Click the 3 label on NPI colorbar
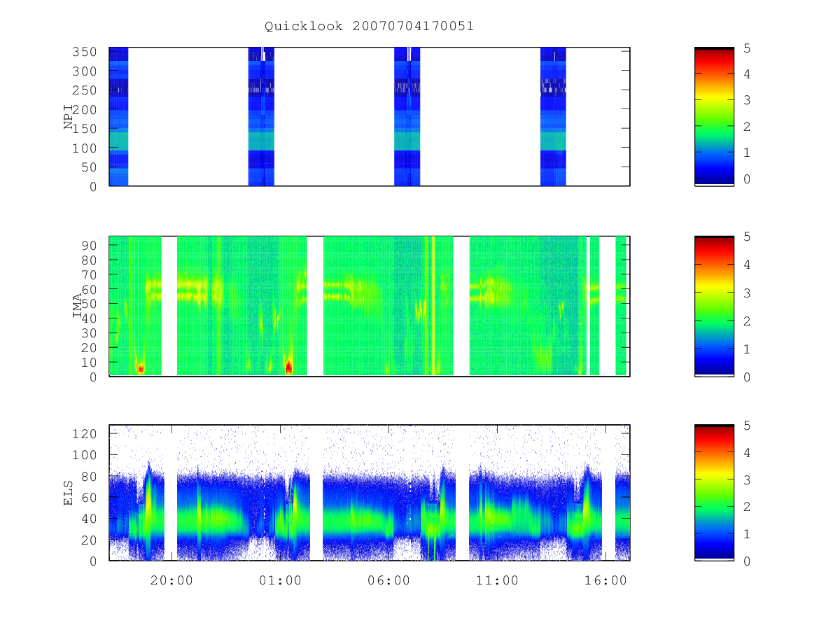This screenshot has width=840, height=630. click(x=747, y=101)
